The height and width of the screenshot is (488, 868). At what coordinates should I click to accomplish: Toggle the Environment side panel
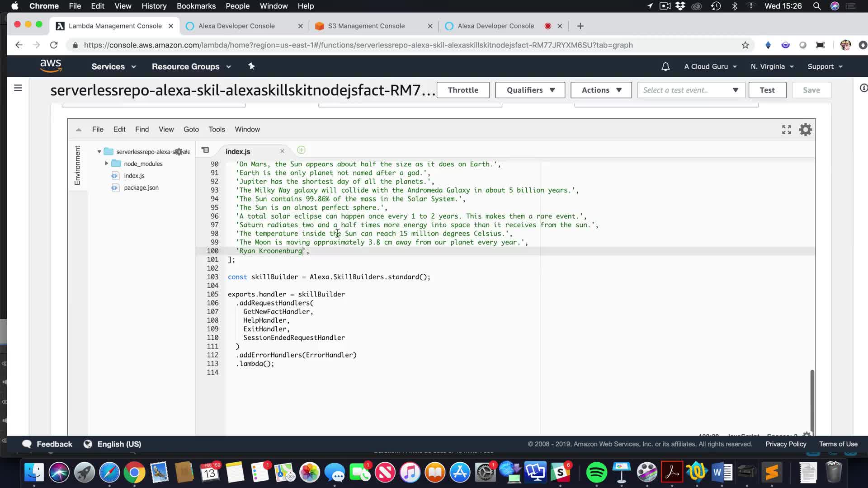[77, 165]
